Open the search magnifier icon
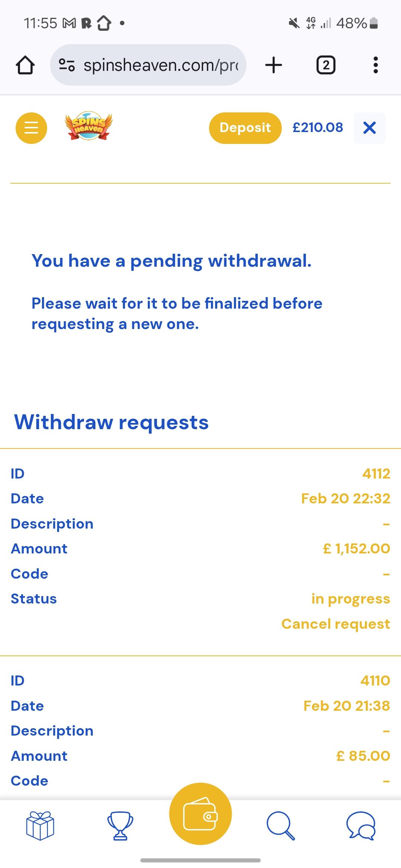401x868 pixels. [281, 826]
